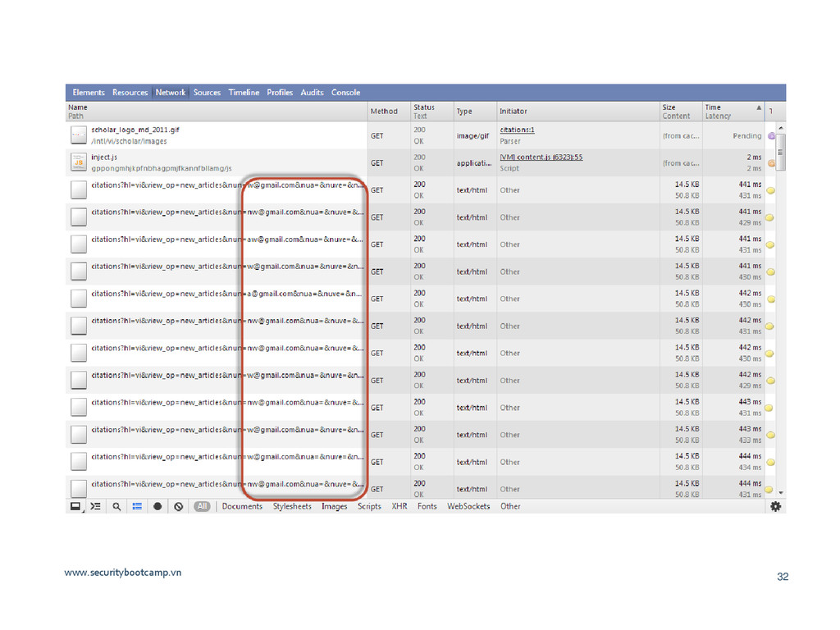Sort by the Method column header
Screen dimensions: 840x630
[x=389, y=112]
